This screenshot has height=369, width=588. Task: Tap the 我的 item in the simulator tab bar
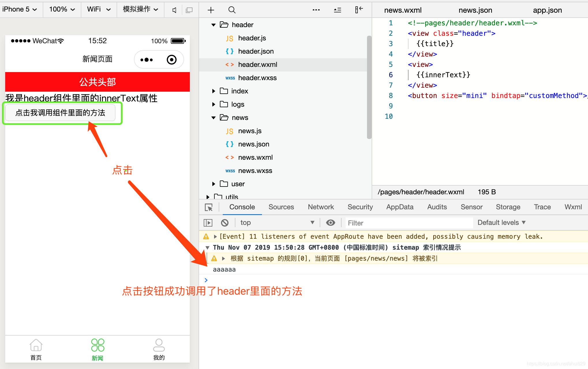coord(159,349)
